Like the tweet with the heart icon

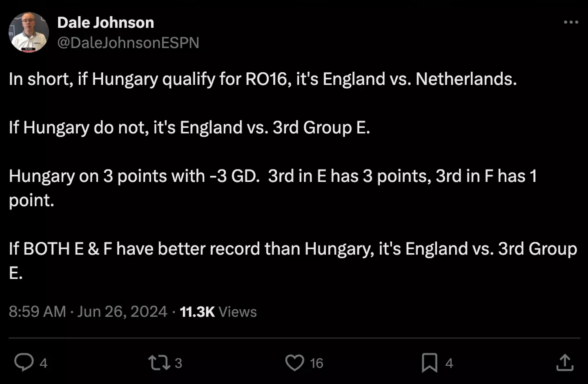[294, 362]
